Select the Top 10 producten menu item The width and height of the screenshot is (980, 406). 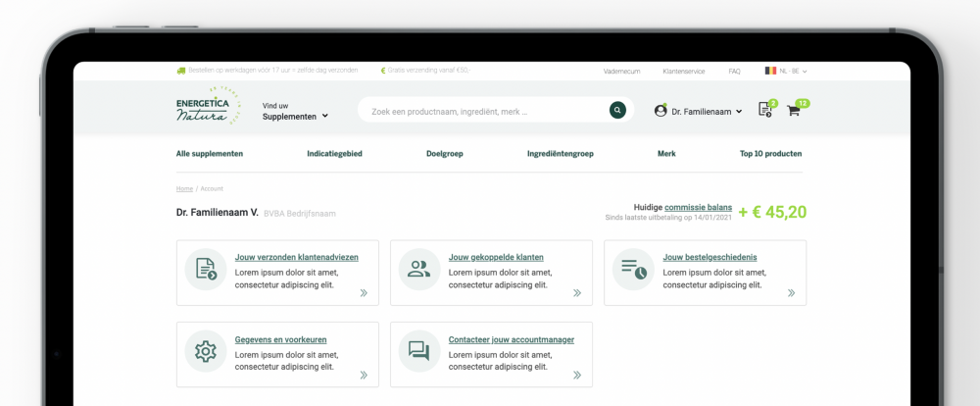770,154
